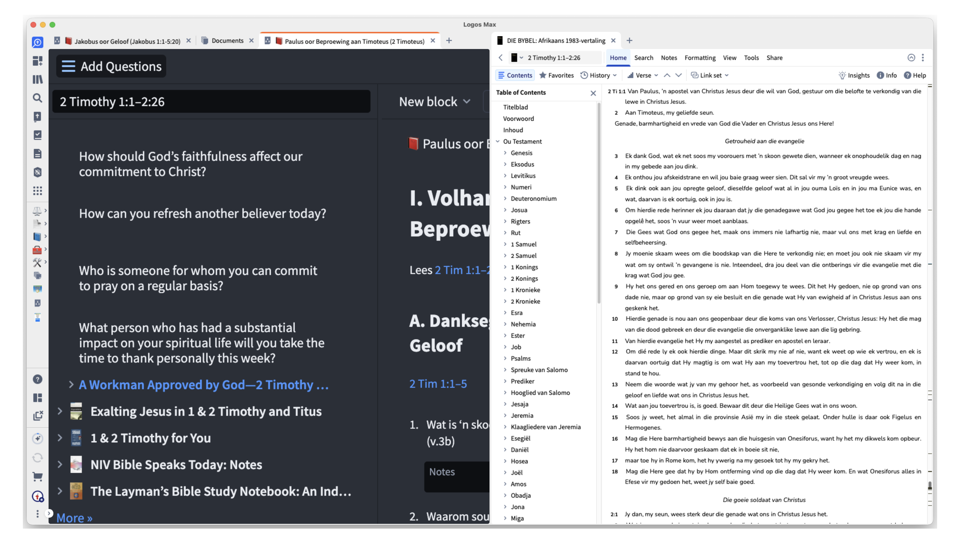960x560 pixels.
Task: Open the Documents page icon in sidebar
Action: point(37,154)
